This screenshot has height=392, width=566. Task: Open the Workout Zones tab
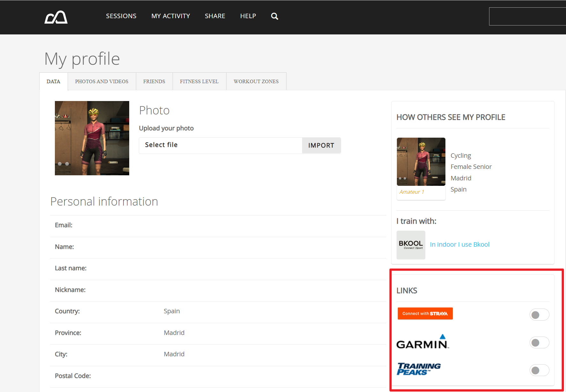(256, 82)
